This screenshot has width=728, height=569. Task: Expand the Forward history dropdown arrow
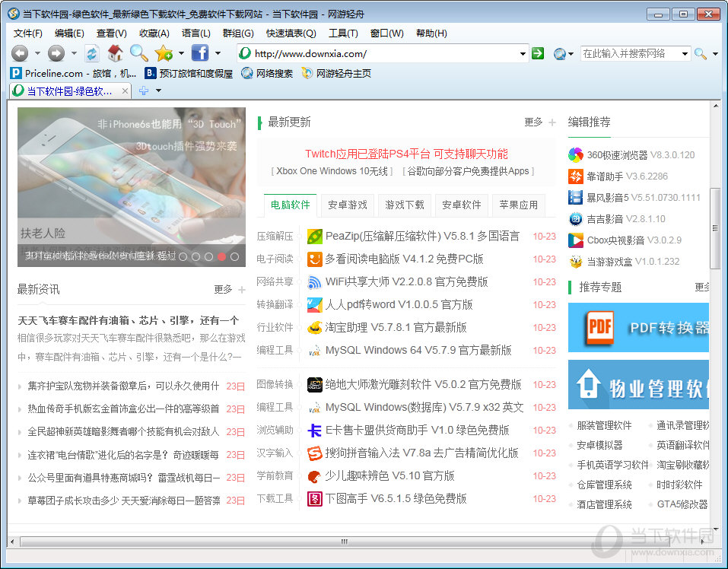(74, 53)
